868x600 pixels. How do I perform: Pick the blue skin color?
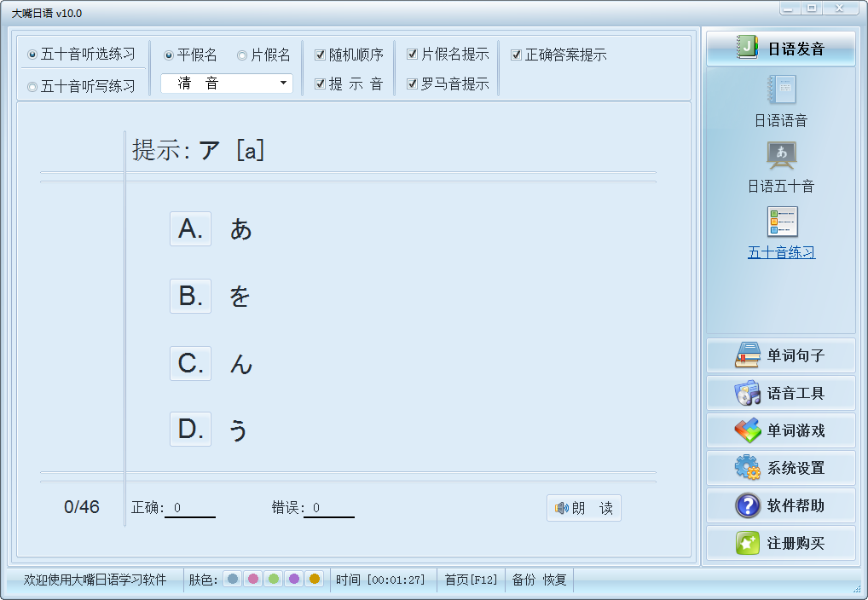pyautogui.click(x=233, y=579)
